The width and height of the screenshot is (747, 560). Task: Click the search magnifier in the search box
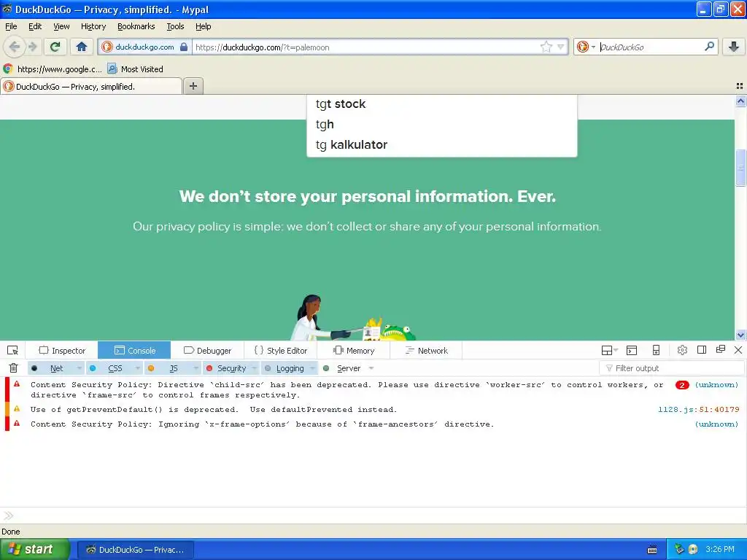click(x=709, y=47)
